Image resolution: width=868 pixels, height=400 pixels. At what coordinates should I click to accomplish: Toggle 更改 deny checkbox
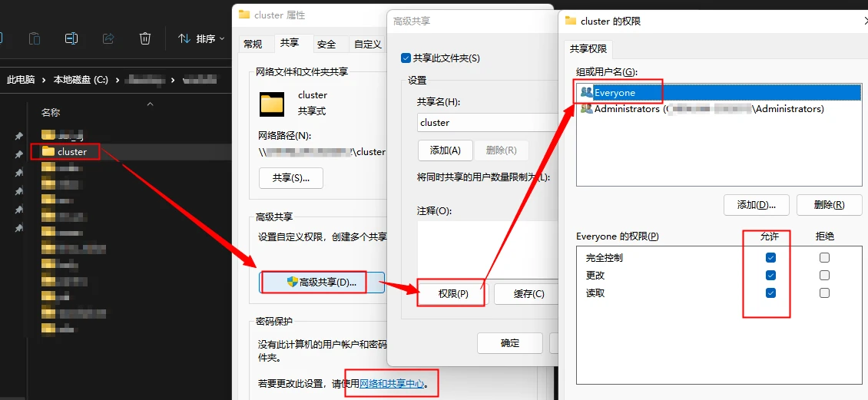point(825,275)
